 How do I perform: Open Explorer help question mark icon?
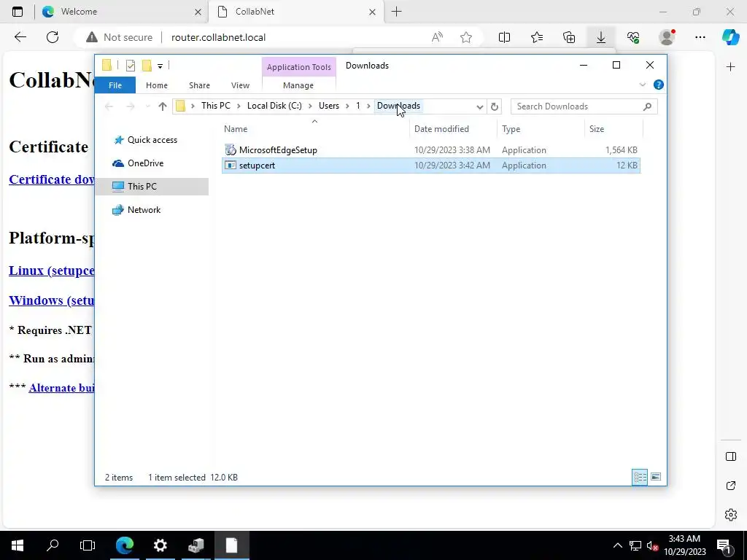(659, 85)
